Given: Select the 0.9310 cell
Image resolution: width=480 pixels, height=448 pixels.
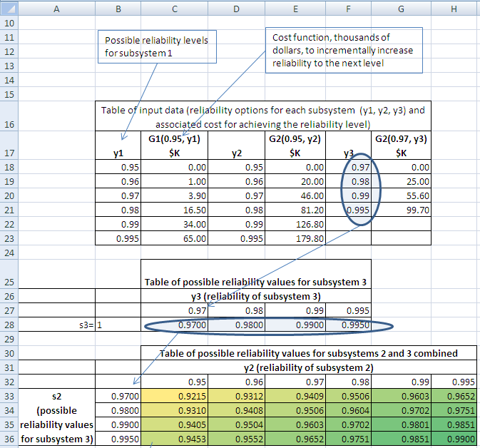Looking at the screenshot, I should click(175, 410).
